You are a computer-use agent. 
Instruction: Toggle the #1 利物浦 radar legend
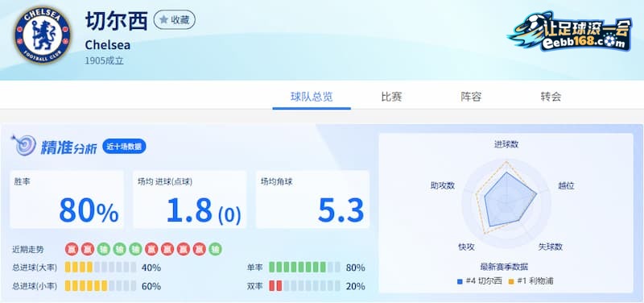click(x=530, y=281)
